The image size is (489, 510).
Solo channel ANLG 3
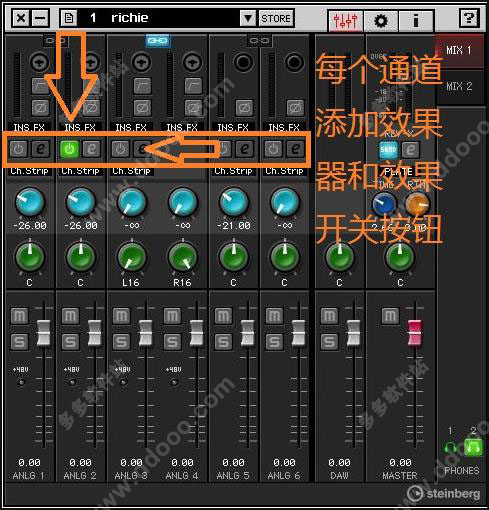point(121,342)
